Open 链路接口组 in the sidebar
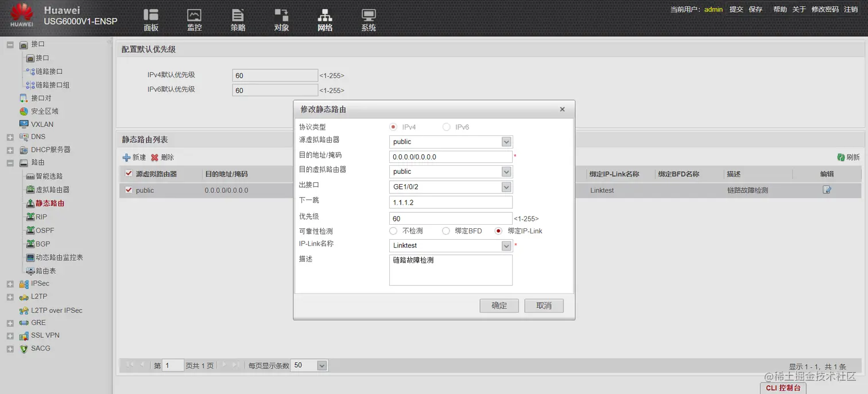The image size is (868, 394). [x=53, y=85]
